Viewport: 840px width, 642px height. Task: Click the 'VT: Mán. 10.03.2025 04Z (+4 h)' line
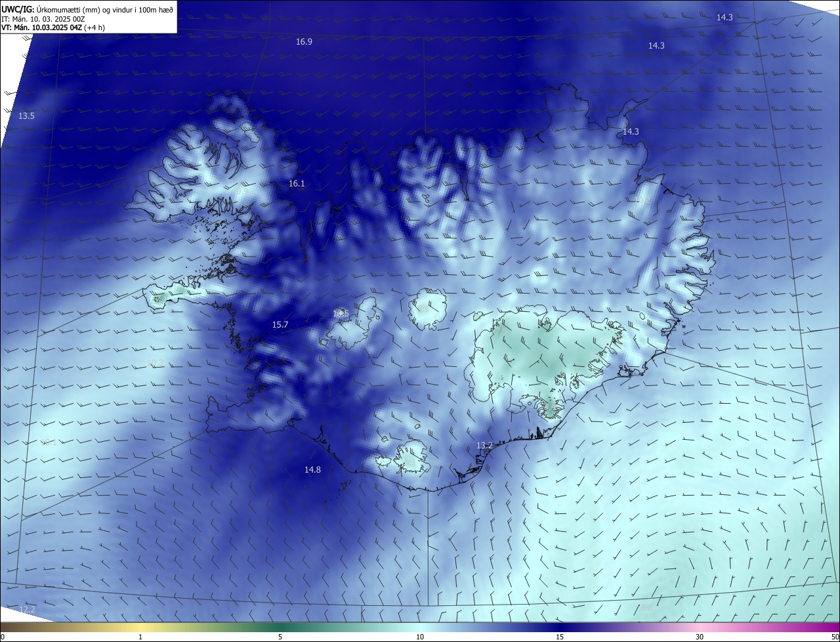53,28
